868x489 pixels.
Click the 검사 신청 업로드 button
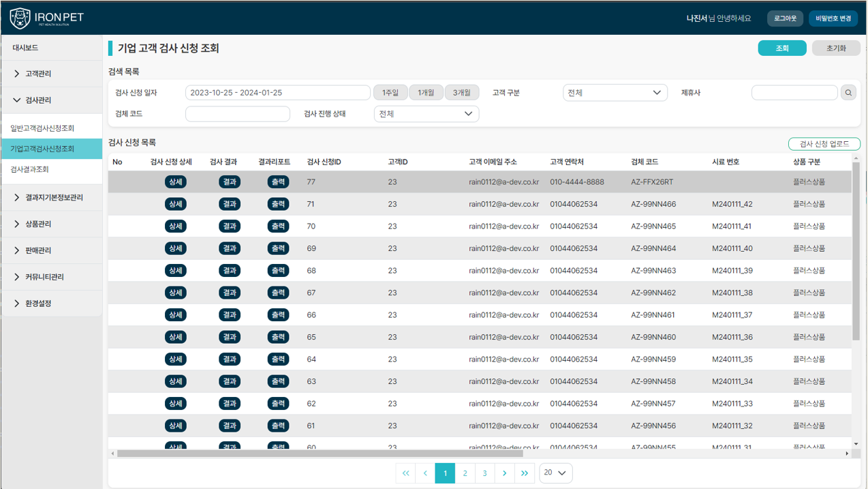[x=824, y=144]
